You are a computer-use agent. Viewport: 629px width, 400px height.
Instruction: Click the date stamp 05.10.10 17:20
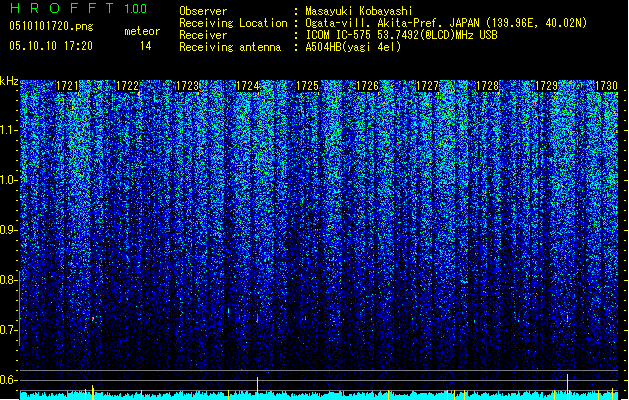tap(51, 46)
